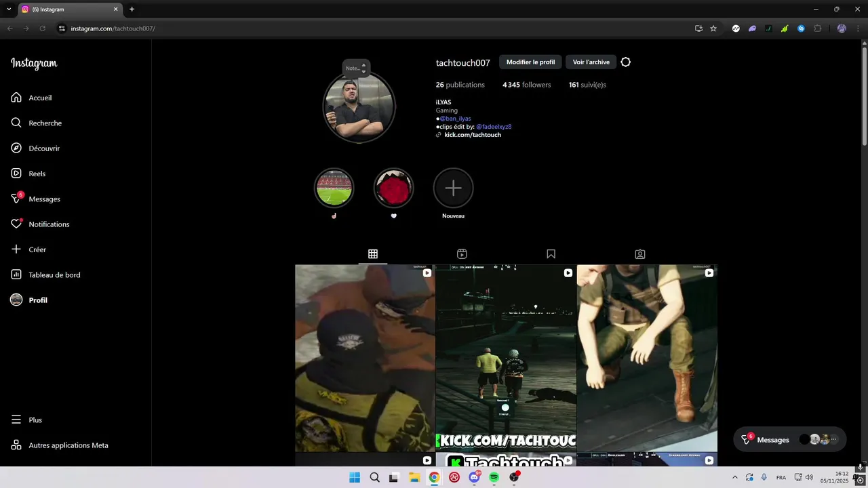The width and height of the screenshot is (868, 488).
Task: Open the Shazam browser extension
Action: tap(801, 28)
